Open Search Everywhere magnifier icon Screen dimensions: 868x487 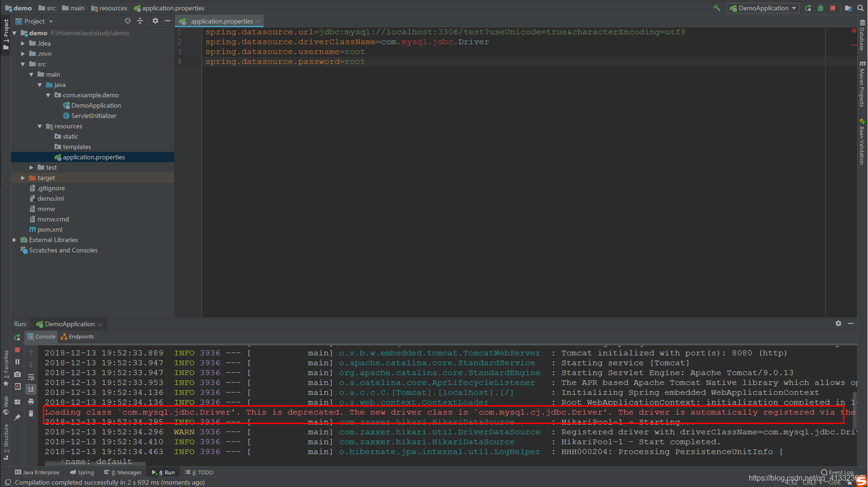(x=860, y=8)
